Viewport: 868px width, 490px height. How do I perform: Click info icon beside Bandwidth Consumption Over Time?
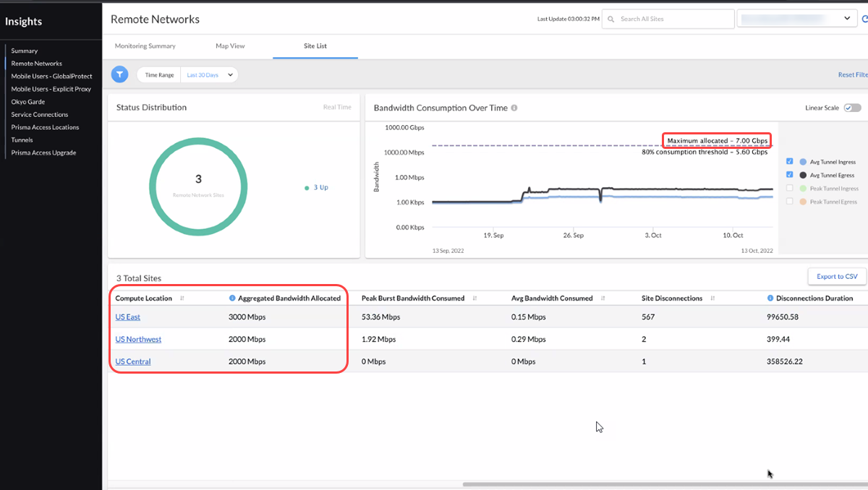[x=514, y=108]
